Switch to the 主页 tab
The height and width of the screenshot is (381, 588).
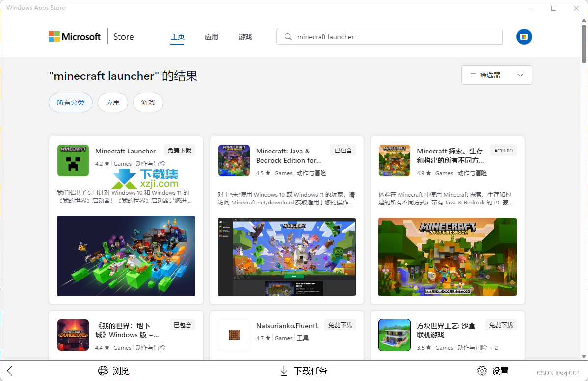pos(177,37)
